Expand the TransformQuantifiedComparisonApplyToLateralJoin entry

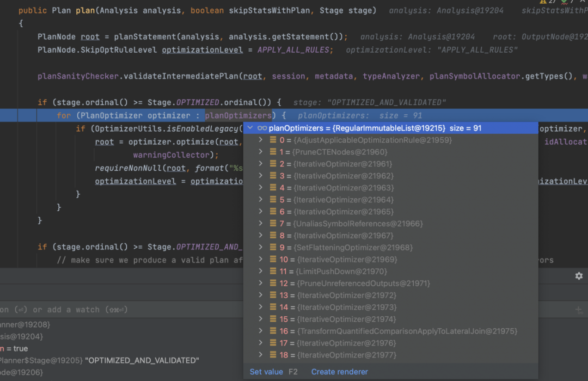tap(261, 331)
